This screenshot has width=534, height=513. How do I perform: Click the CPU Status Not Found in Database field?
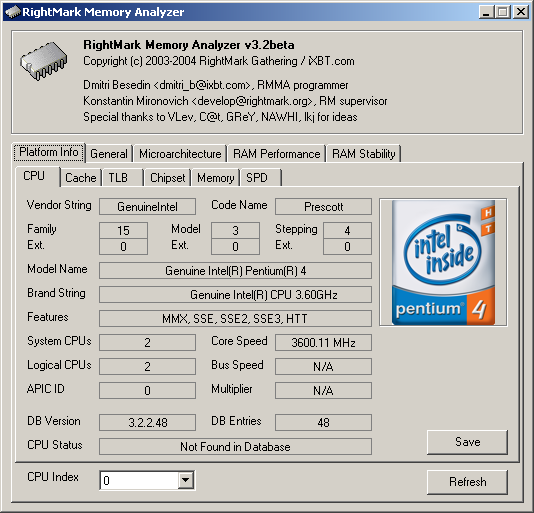coord(235,447)
